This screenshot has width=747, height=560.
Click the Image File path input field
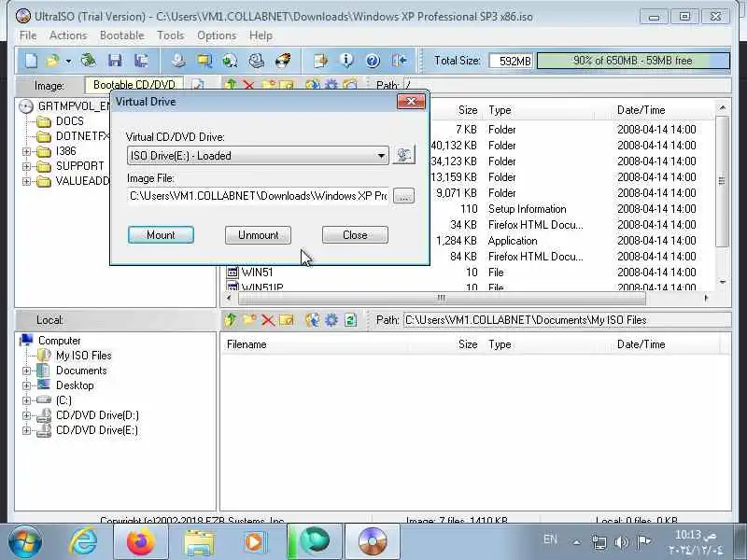258,196
